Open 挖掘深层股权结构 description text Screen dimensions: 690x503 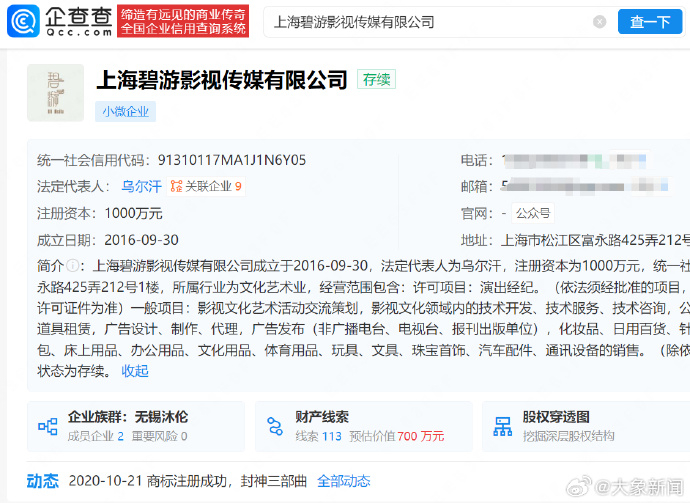[x=569, y=436]
